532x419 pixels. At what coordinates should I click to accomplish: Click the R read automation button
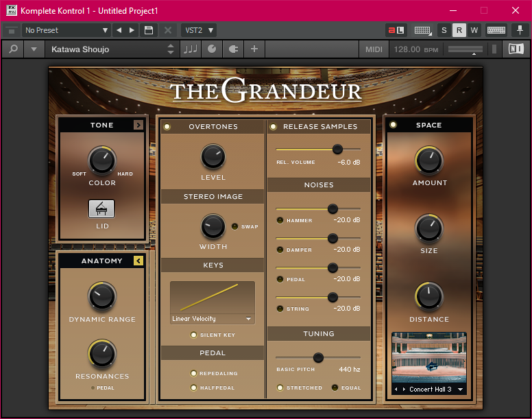tap(459, 30)
